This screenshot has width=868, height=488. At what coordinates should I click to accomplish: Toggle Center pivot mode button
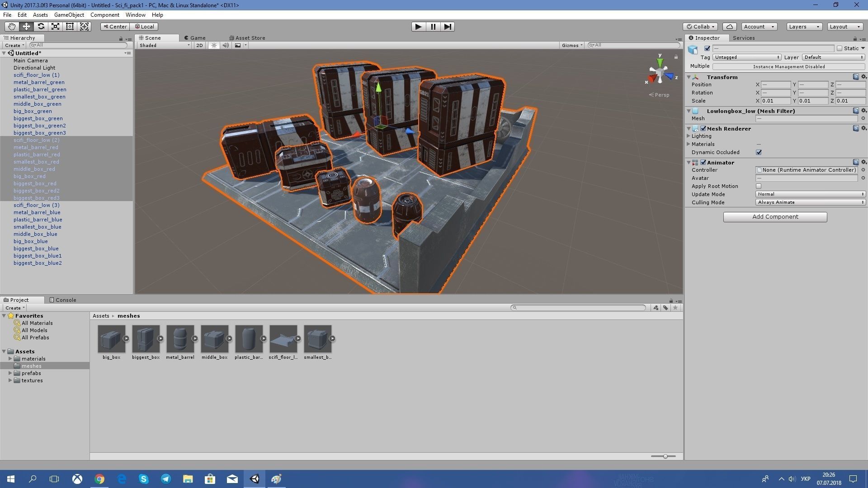[115, 27]
